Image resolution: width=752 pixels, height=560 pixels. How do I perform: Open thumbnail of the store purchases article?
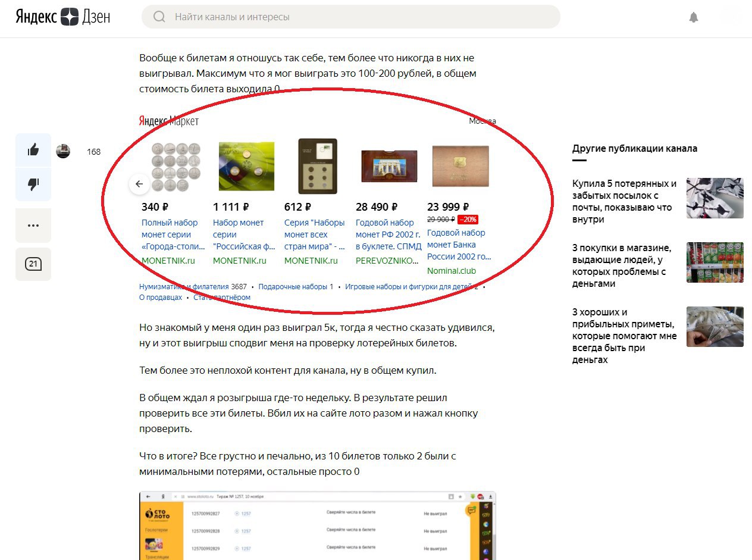(715, 262)
